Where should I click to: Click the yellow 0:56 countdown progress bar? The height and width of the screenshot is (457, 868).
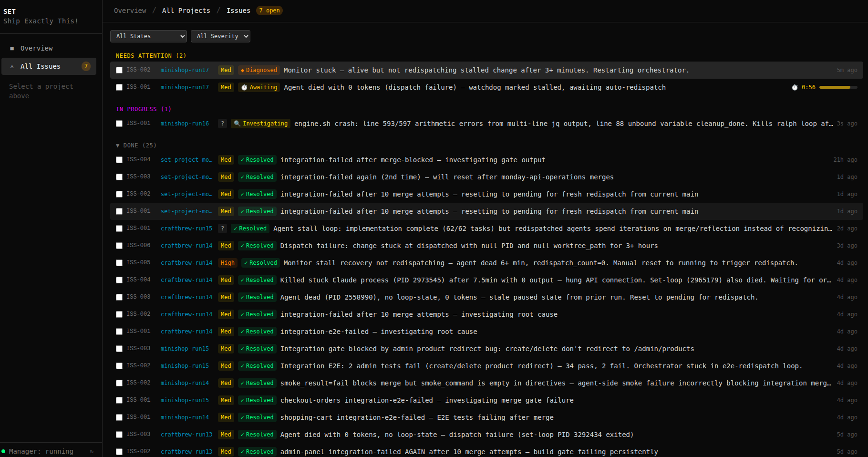click(838, 87)
